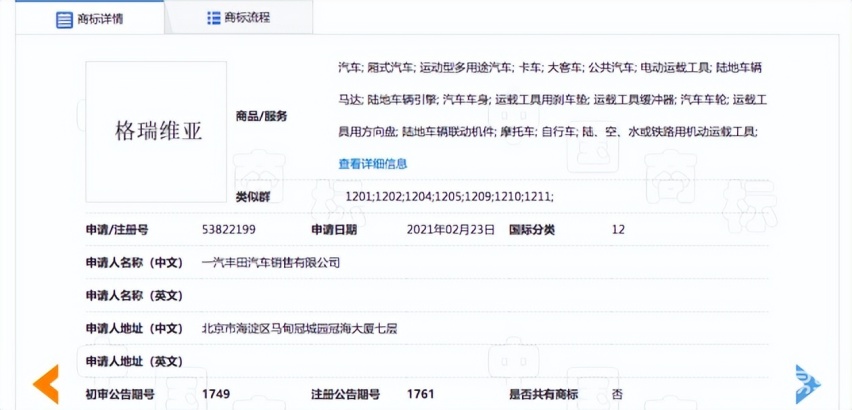Click the 申请日期 label
Image resolution: width=852 pixels, height=410 pixels.
334,230
